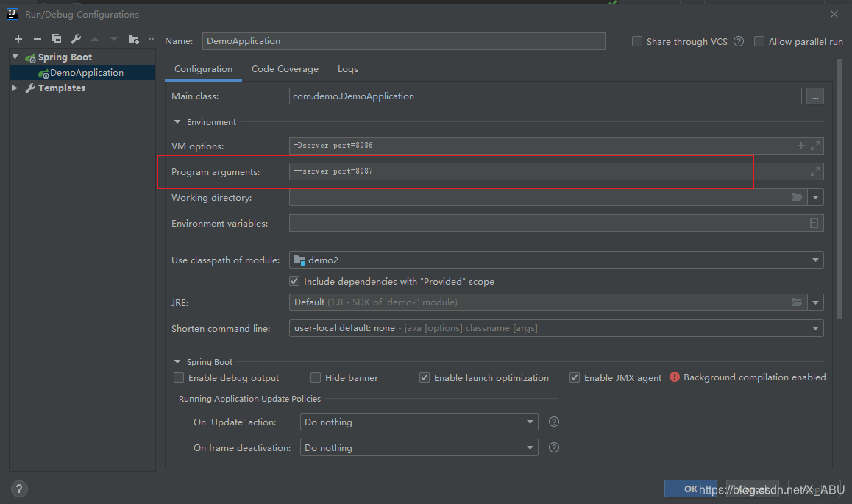
Task: Expand the Program arguments field editor
Action: 815,171
